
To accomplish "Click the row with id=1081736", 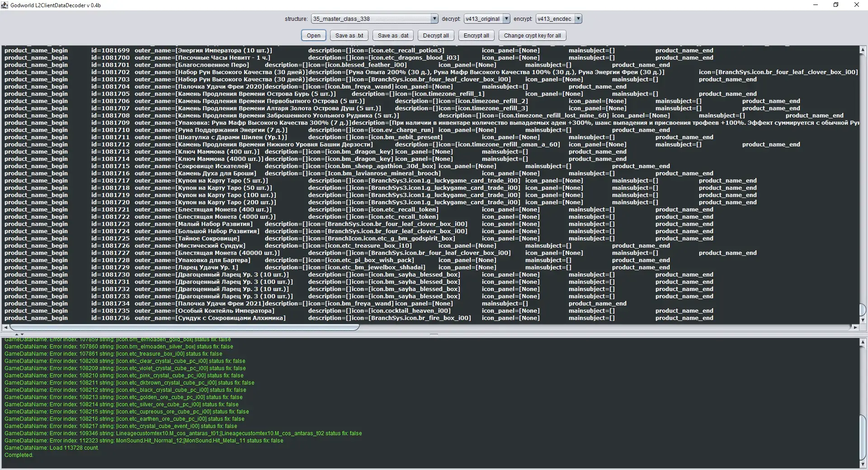I will pos(430,318).
